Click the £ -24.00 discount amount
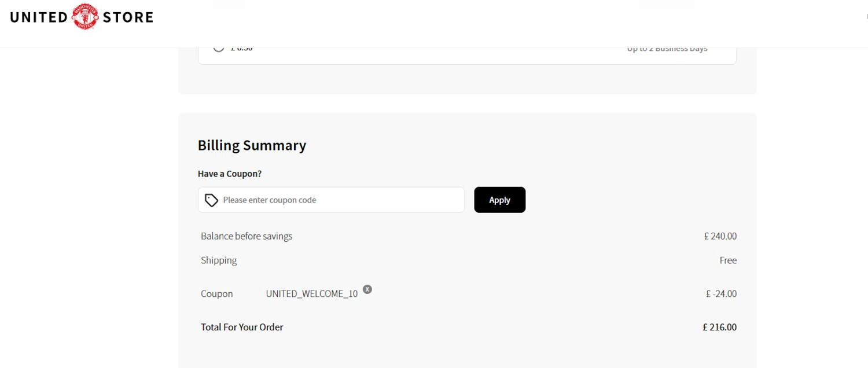This screenshot has height=368, width=868. point(721,294)
